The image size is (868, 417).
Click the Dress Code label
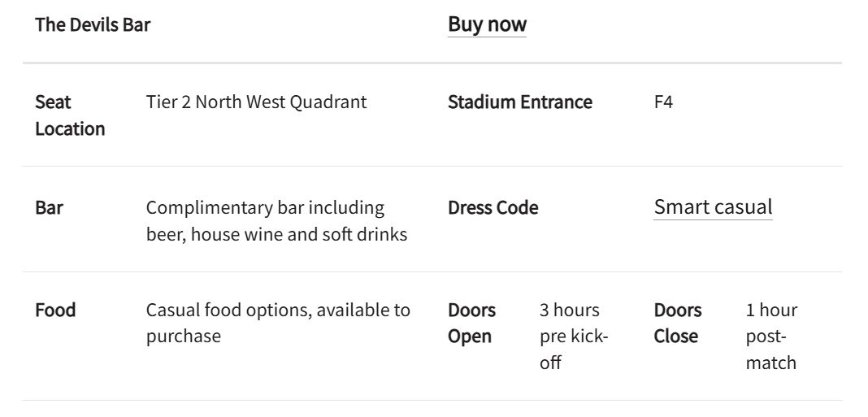493,207
